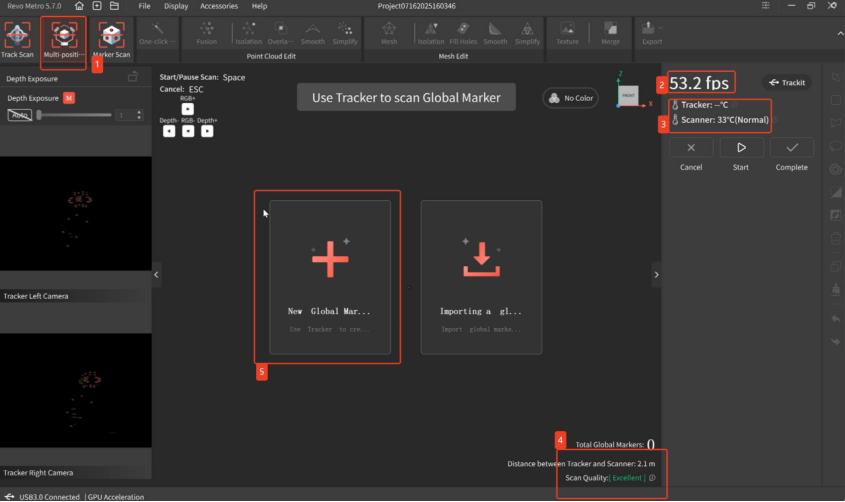Screen dimensions: 845x502
Task: Toggle the No Color display mode
Action: point(570,98)
